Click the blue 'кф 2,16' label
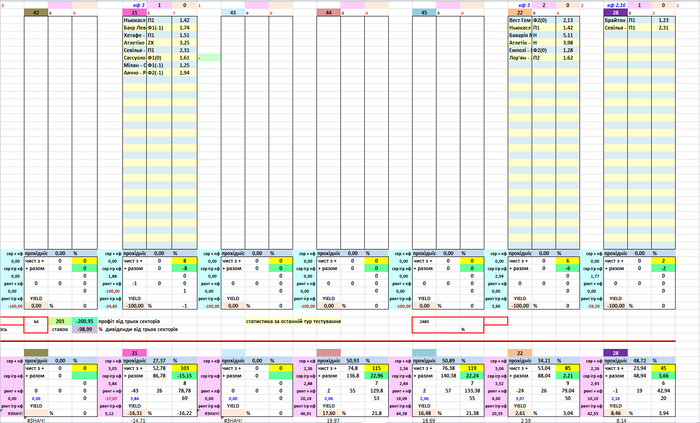 [616, 5]
